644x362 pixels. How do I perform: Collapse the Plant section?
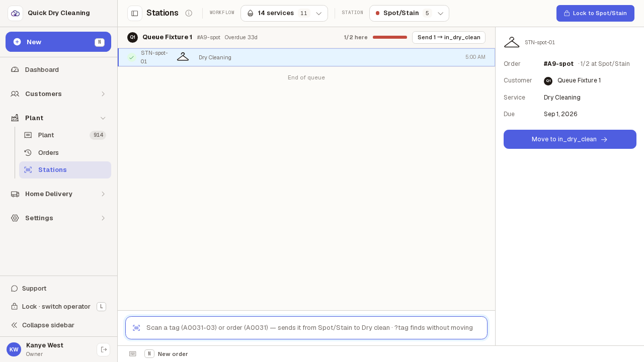coord(59,118)
